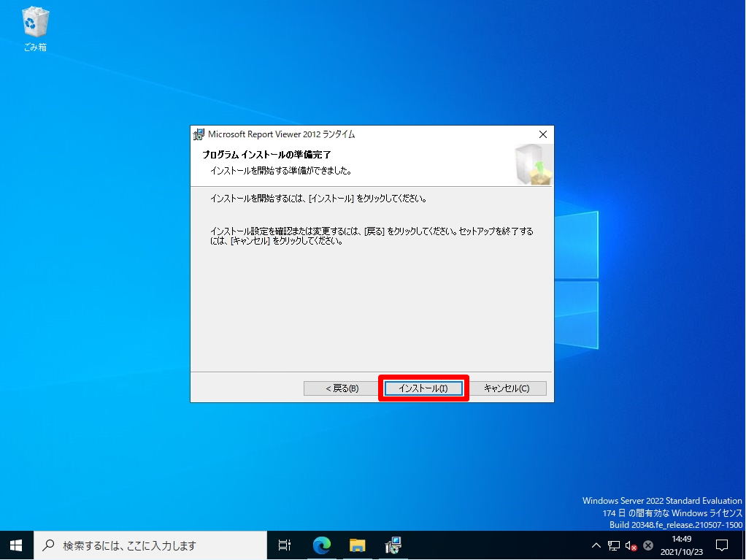Close the Report Viewer installer dialog
The image size is (746, 560).
(x=543, y=134)
